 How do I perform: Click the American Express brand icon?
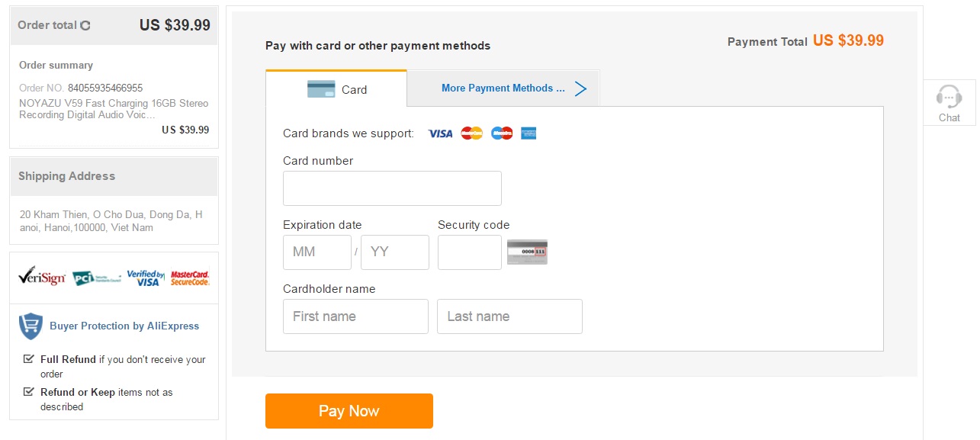click(529, 133)
